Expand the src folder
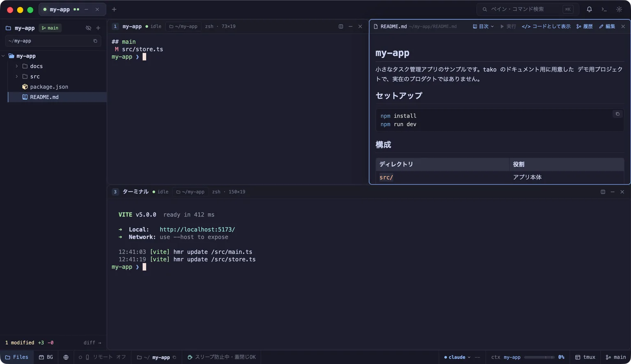Viewport: 631px width, 364px height. (x=17, y=76)
